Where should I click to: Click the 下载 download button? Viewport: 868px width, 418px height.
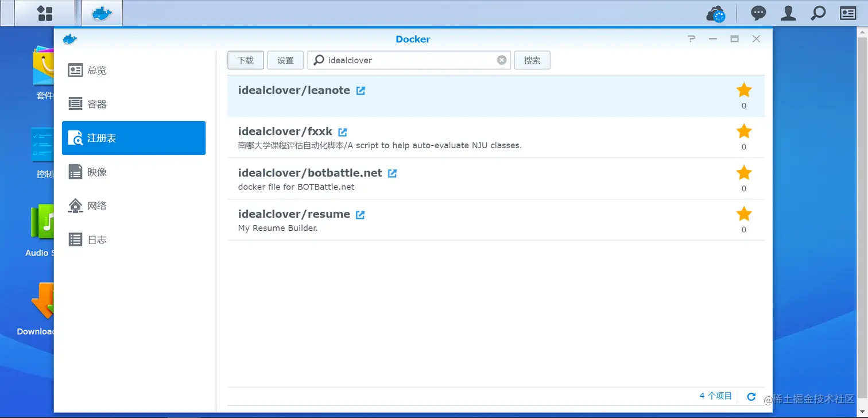(x=246, y=60)
